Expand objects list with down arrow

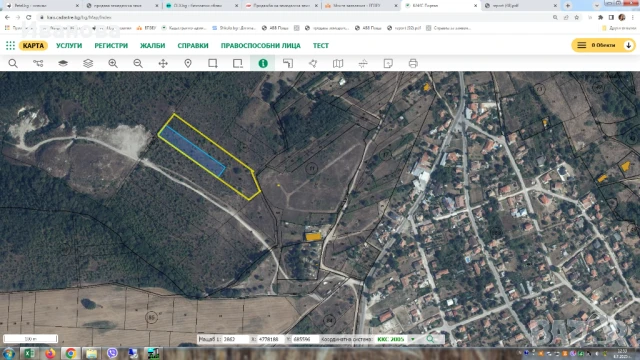coord(629,45)
